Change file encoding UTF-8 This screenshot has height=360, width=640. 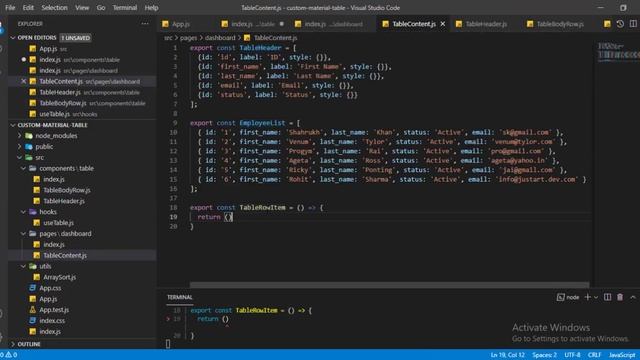tap(572, 355)
